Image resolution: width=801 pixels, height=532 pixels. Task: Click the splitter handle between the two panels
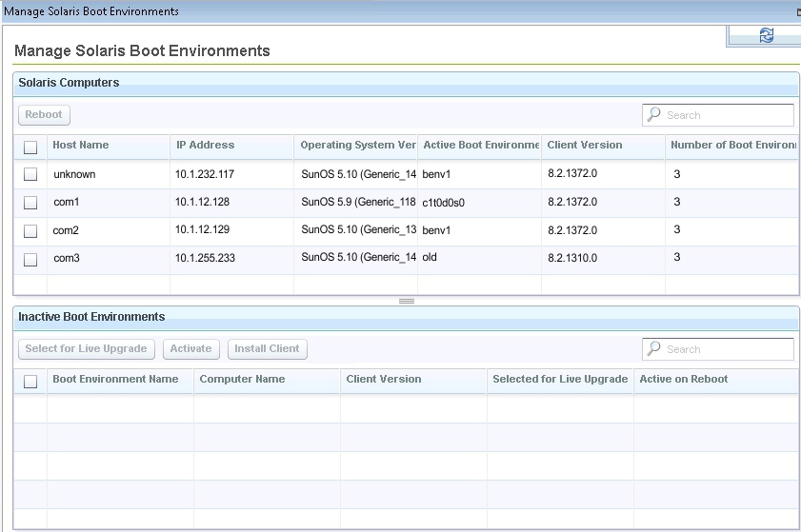coord(407,301)
